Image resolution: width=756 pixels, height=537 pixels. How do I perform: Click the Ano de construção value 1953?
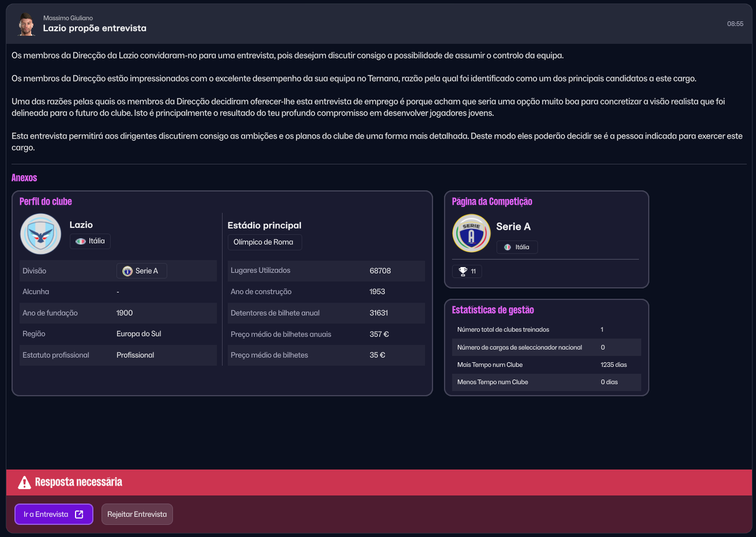[377, 292]
